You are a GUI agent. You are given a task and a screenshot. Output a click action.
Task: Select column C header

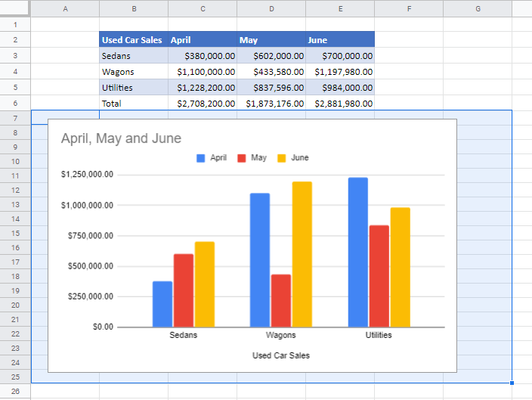[x=203, y=8]
